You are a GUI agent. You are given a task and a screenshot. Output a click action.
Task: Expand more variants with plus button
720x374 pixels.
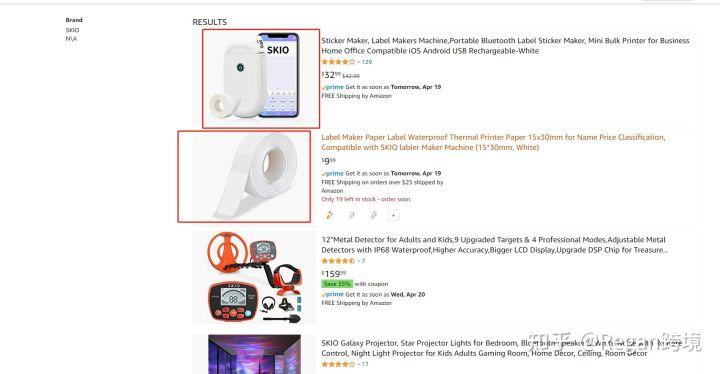[x=393, y=215]
